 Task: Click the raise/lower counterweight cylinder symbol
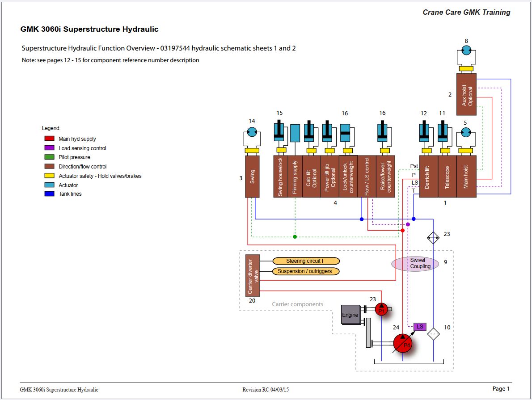[x=382, y=131]
